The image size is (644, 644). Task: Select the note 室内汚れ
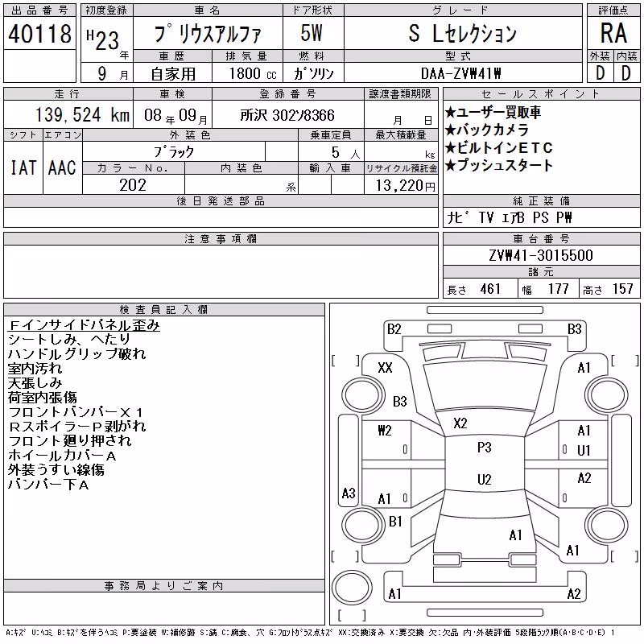coord(35,369)
